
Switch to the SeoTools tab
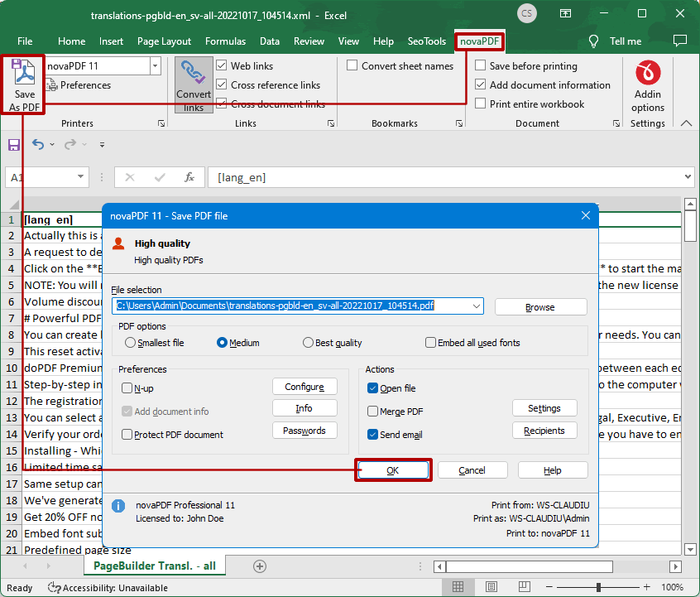(x=426, y=41)
